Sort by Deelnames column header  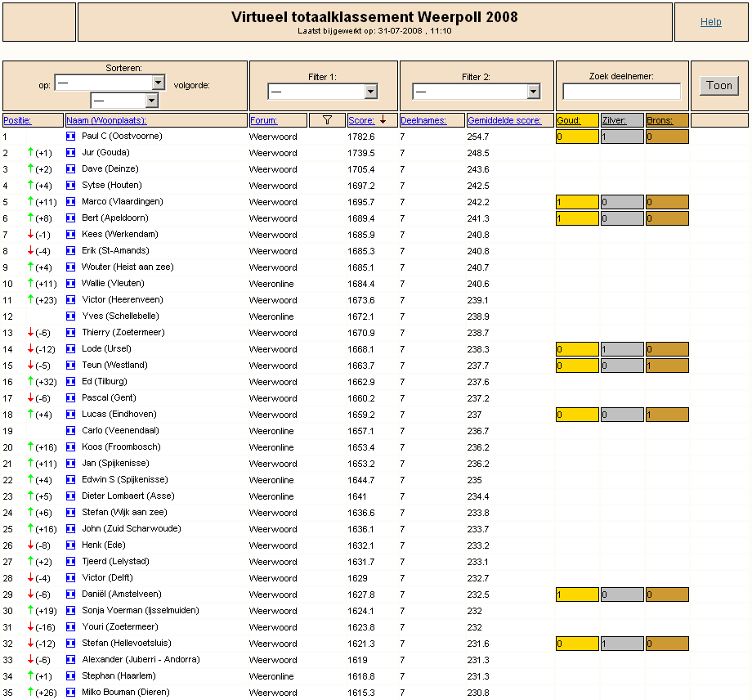click(x=423, y=120)
